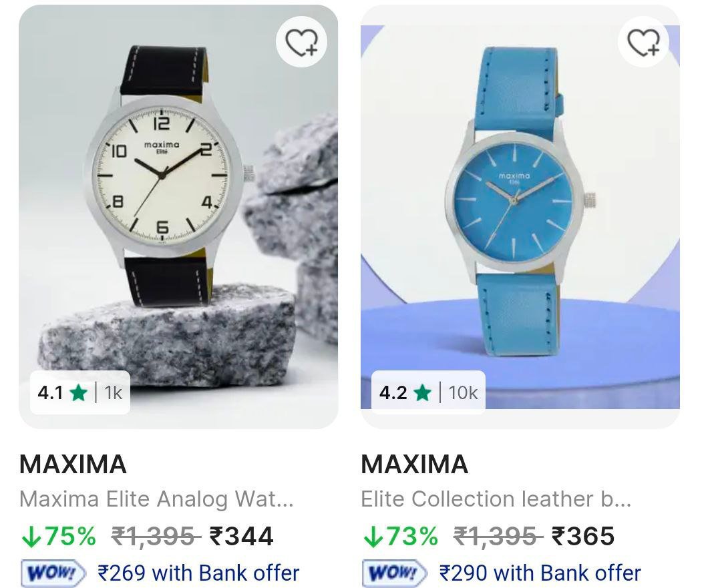View the ₹269 with Bank offer
The width and height of the screenshot is (710, 588).
tap(198, 573)
